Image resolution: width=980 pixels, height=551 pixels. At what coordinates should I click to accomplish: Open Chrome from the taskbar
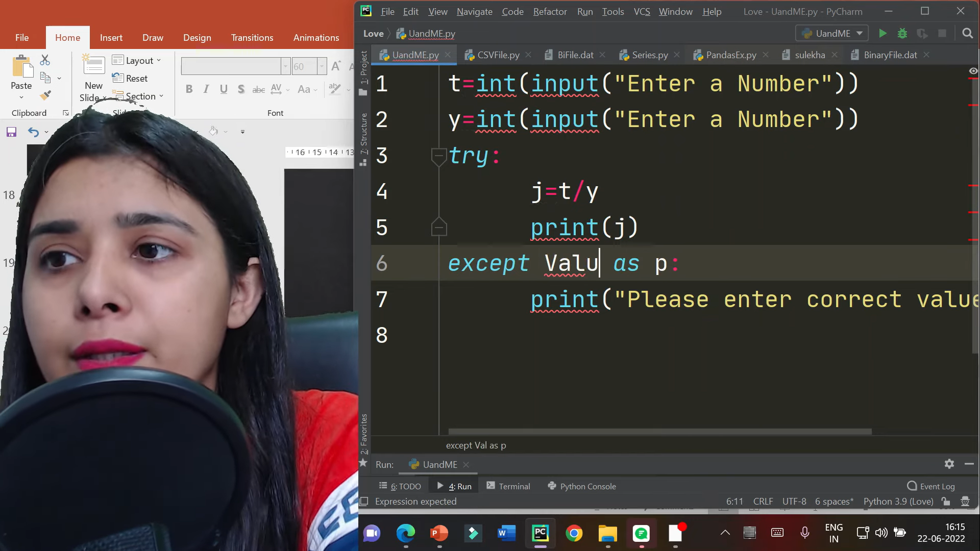(574, 534)
